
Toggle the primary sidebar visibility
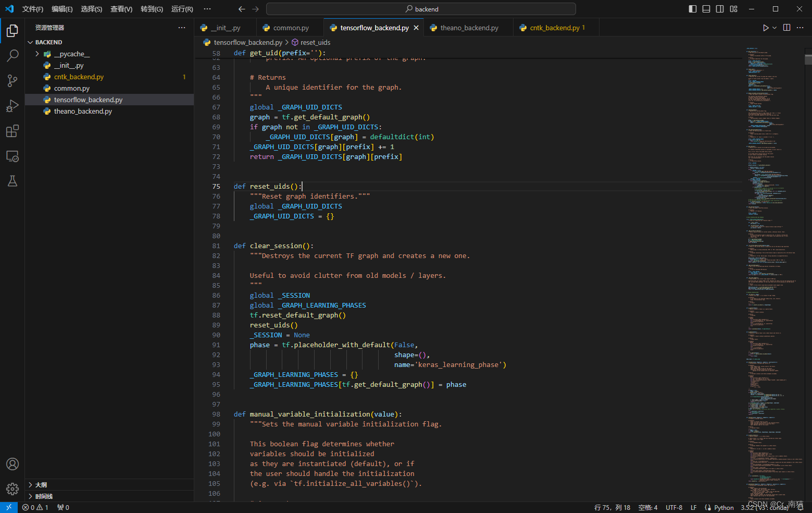click(692, 9)
